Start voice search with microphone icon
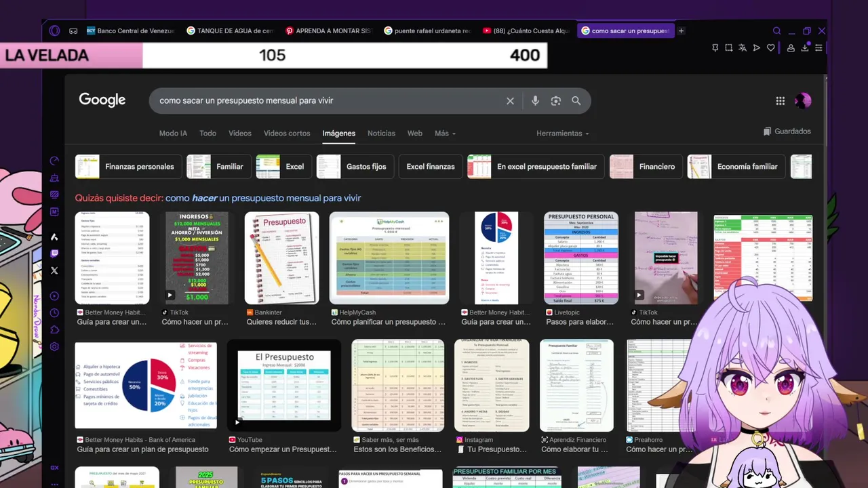The height and width of the screenshot is (488, 868). pos(535,101)
